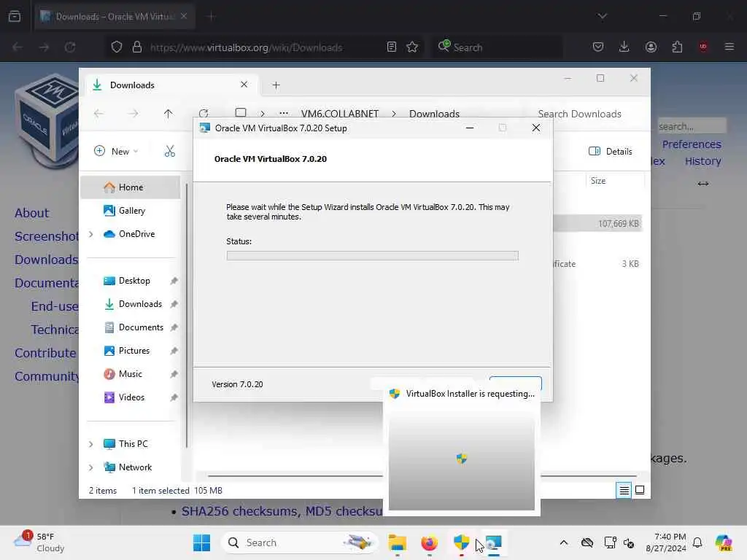Open Firefox downloads panel arrow
The image size is (747, 560).
[x=624, y=47]
